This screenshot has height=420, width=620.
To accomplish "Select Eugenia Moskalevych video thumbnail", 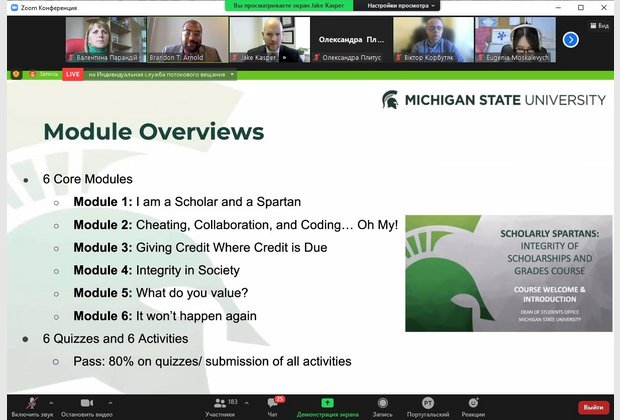I will pyautogui.click(x=515, y=40).
